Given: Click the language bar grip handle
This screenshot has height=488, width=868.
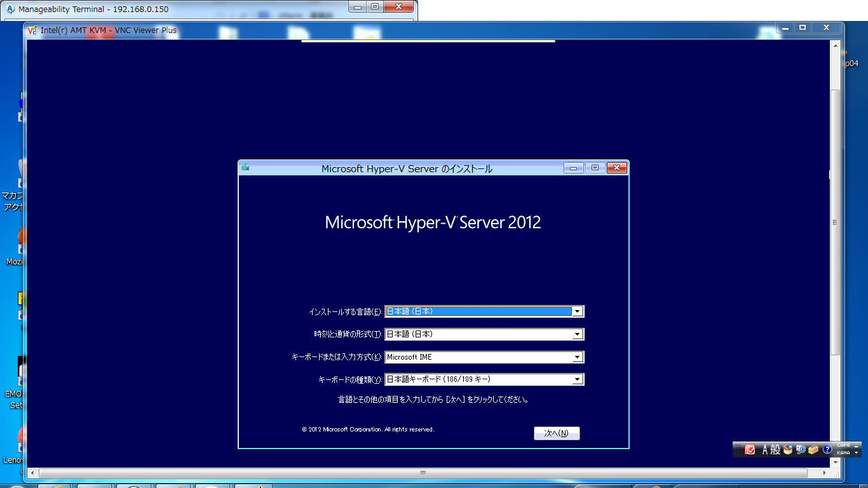Looking at the screenshot, I should (738, 449).
